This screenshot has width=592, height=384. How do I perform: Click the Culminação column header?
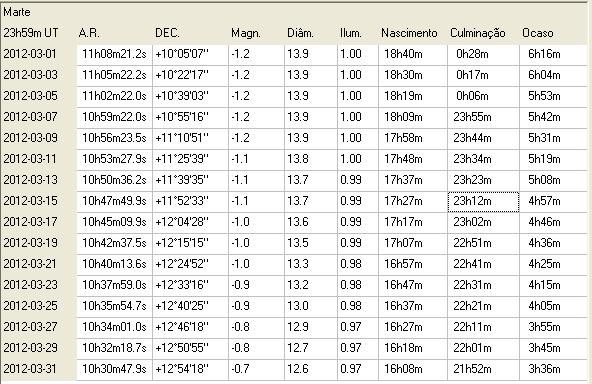(478, 33)
